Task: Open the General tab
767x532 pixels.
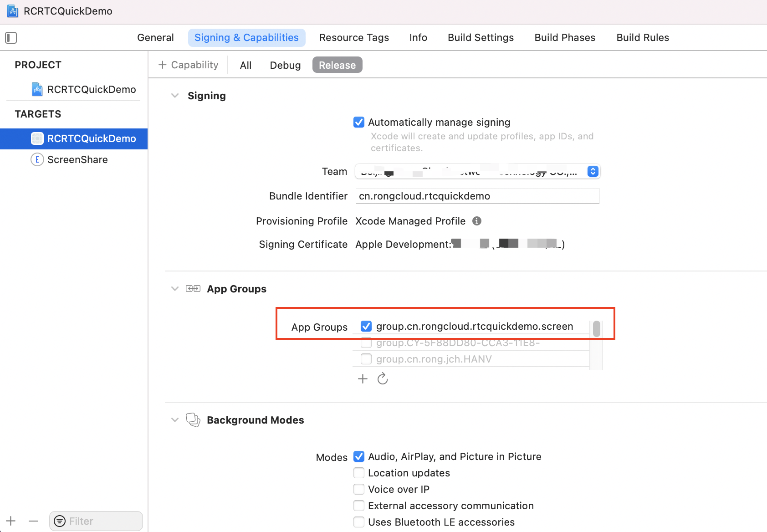Action: click(155, 37)
